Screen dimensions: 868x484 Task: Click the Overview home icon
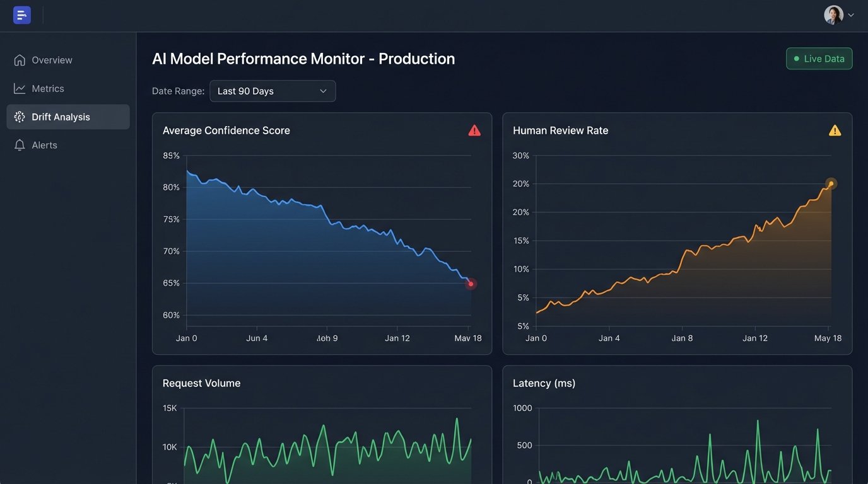[20, 60]
